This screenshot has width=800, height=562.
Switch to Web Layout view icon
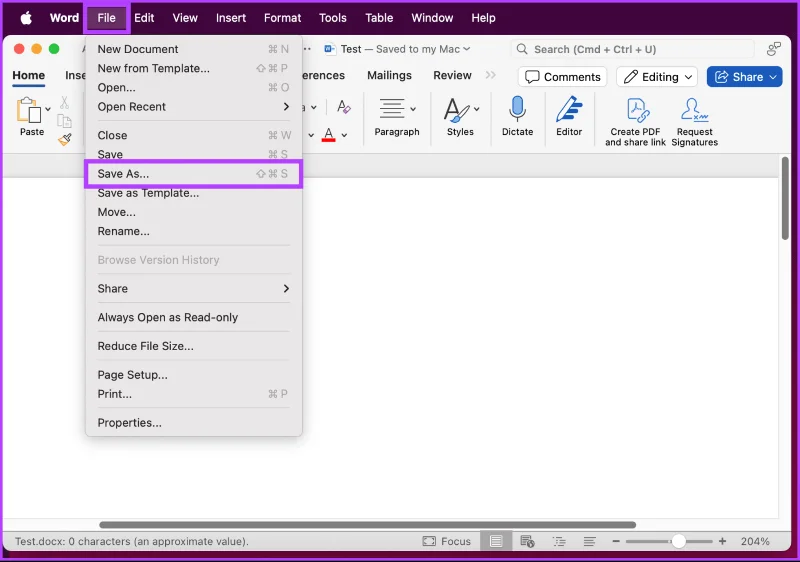[x=527, y=541]
